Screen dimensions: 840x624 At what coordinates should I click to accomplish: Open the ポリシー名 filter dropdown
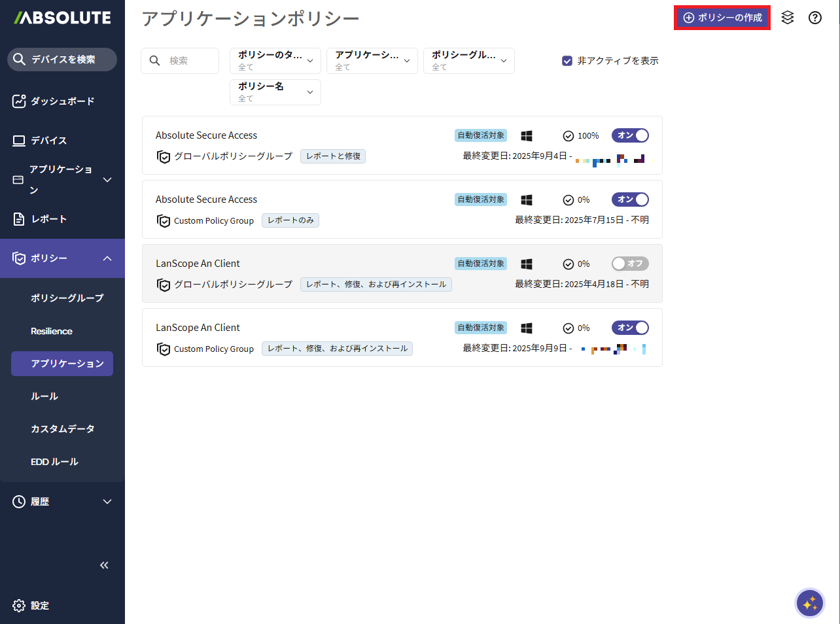click(275, 92)
